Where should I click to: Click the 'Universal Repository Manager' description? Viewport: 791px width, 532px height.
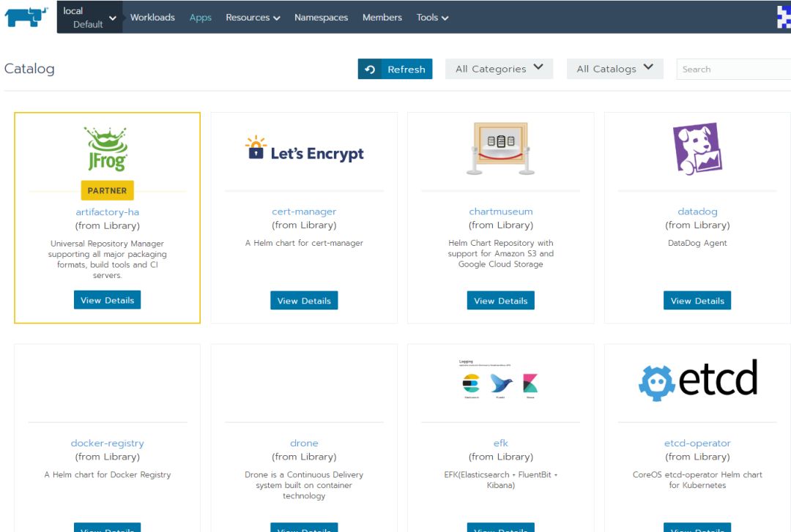pyautogui.click(x=108, y=259)
